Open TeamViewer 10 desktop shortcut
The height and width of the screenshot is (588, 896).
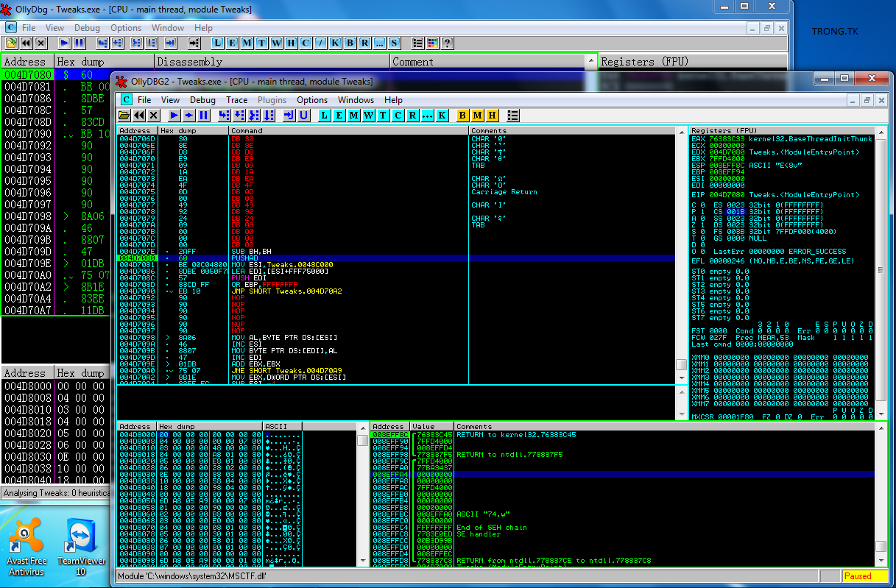82,546
